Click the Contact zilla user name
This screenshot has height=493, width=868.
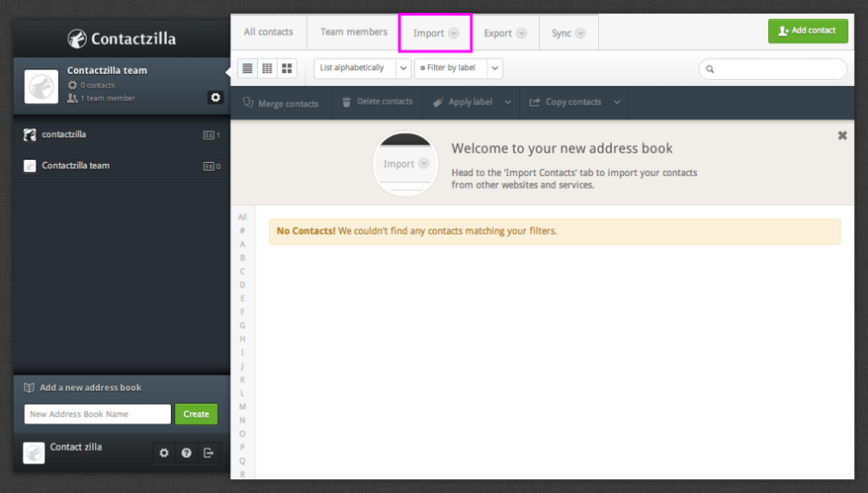tap(76, 447)
